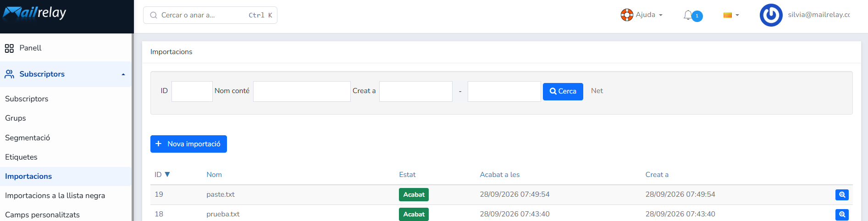Click ID cell 18
The image size is (868, 221).
(159, 214)
